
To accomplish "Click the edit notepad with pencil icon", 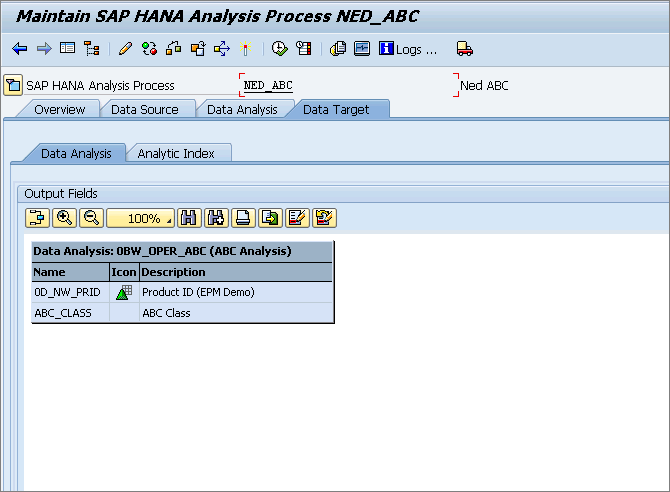I will tap(297, 218).
